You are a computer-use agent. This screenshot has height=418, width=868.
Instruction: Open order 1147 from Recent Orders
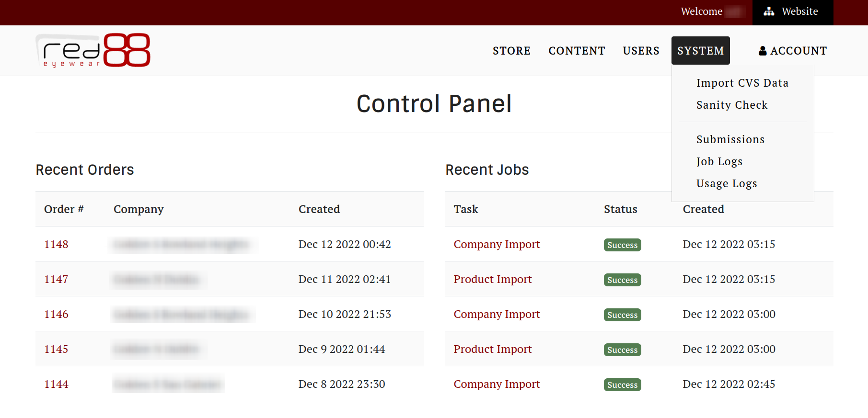click(x=56, y=279)
